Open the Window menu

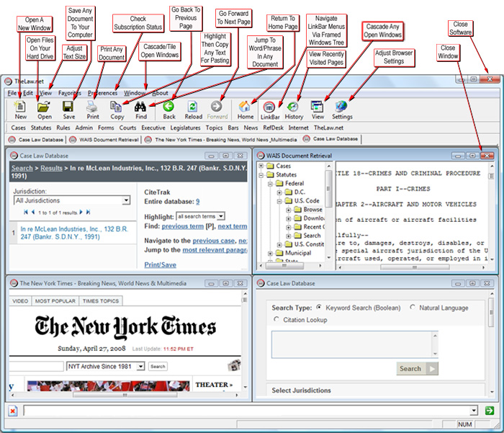click(x=135, y=93)
